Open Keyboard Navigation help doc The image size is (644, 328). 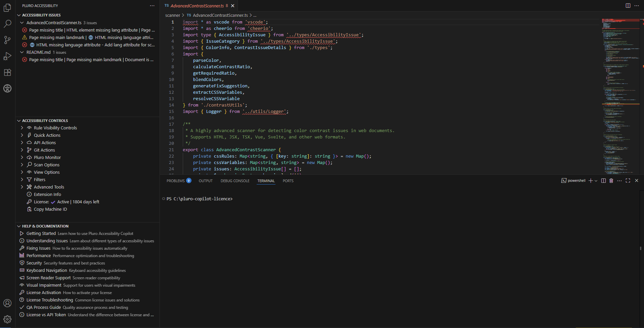click(x=87, y=271)
